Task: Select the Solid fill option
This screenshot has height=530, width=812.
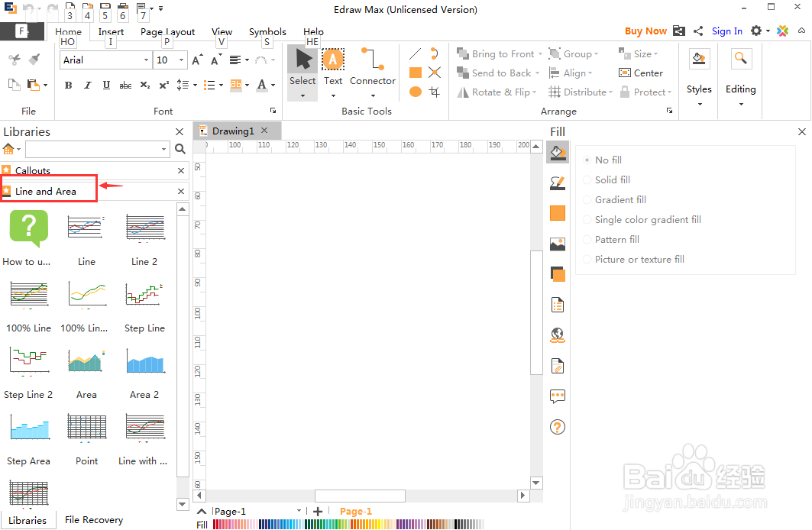Action: tap(607, 179)
